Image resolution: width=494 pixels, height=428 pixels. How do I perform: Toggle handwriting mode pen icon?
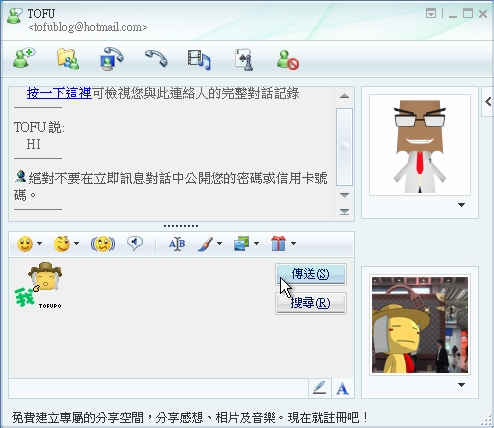(x=319, y=388)
